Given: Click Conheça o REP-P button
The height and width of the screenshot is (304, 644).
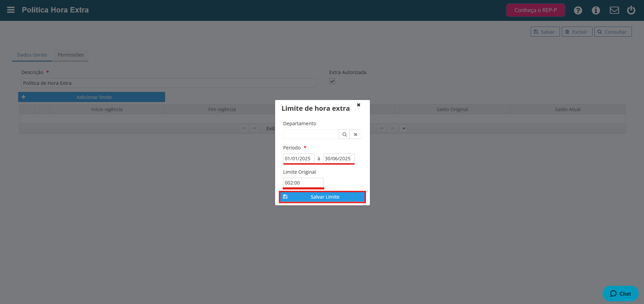Looking at the screenshot, I should tap(535, 10).
